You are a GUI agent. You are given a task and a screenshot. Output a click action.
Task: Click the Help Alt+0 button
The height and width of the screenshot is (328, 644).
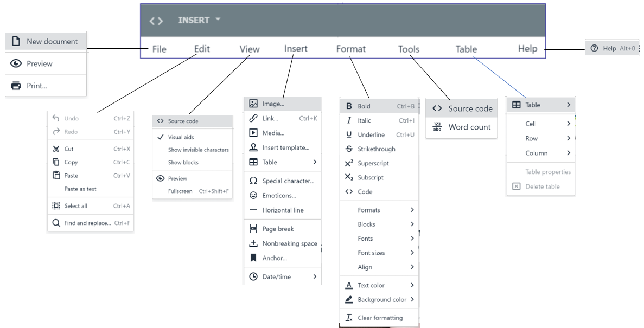tap(612, 48)
